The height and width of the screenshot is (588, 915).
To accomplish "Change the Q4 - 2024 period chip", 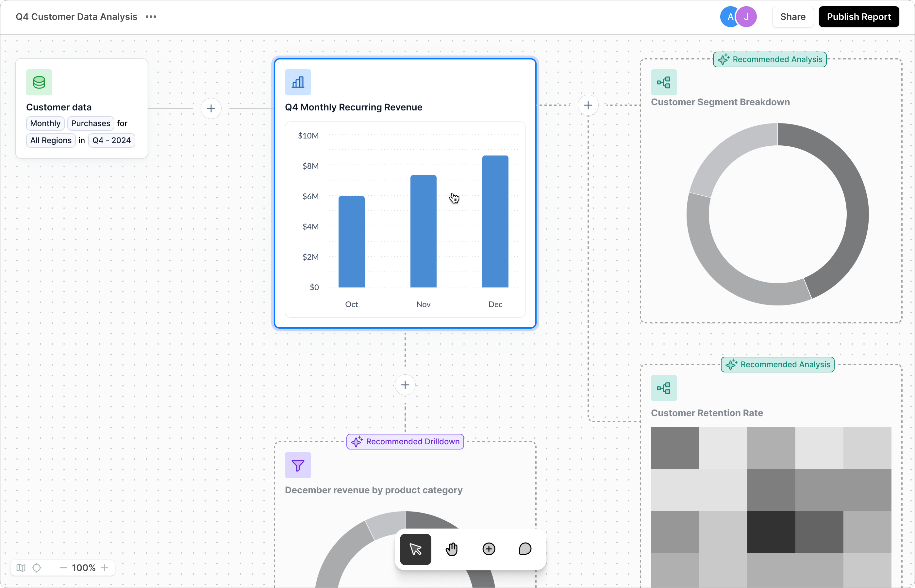I will coord(111,140).
